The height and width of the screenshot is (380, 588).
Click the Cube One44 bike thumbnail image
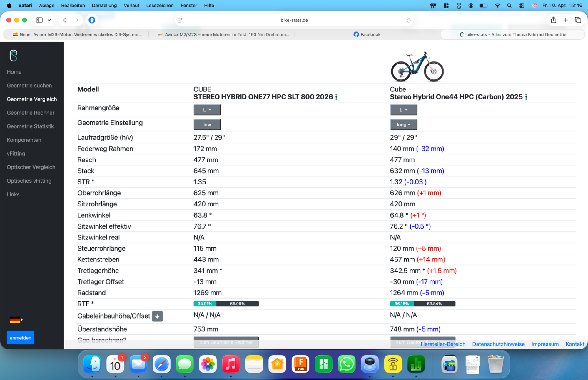(x=417, y=67)
